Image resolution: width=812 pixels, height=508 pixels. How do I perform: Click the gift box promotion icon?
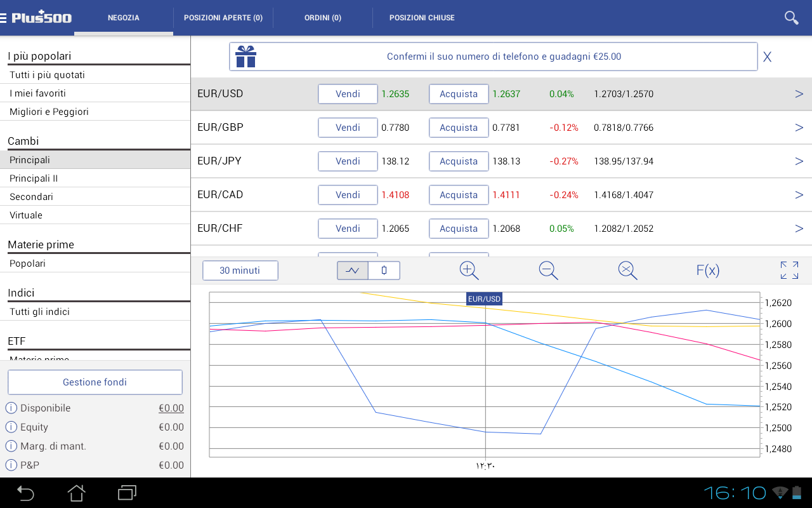[x=246, y=57]
